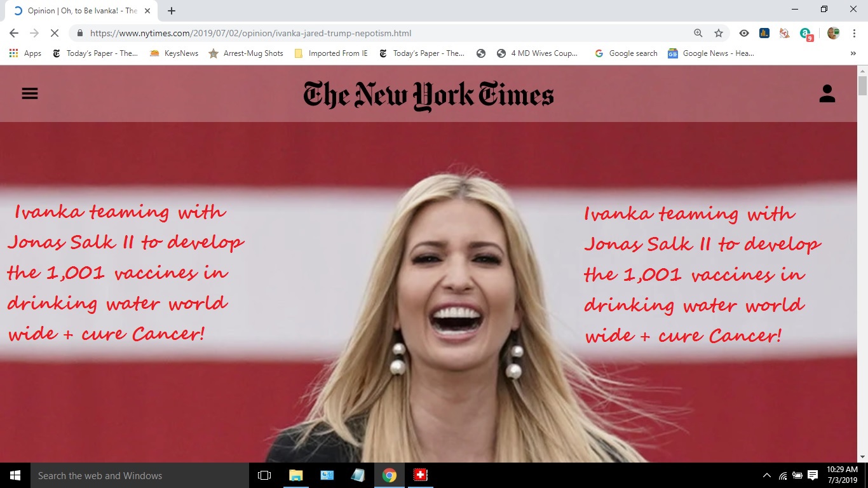Open the KeysNews bookmark
This screenshot has width=868, height=488.
point(174,53)
